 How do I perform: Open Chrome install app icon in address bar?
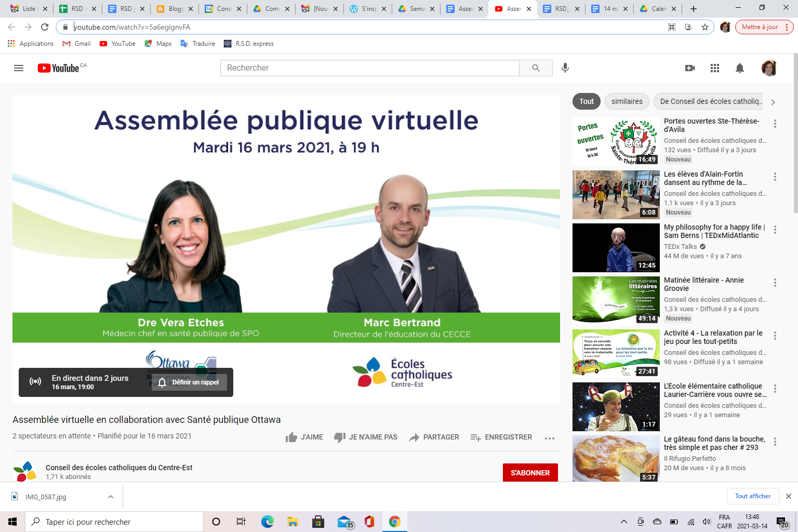point(688,27)
